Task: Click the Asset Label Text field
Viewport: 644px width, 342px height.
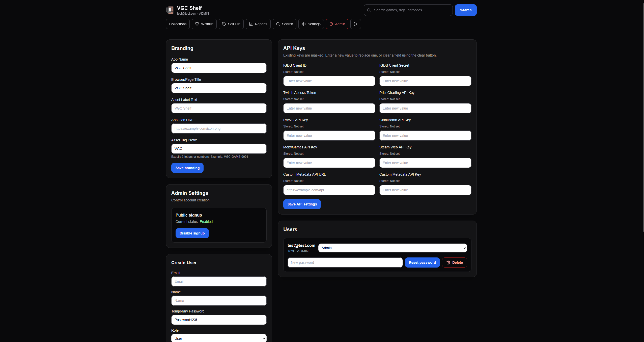Action: click(219, 108)
